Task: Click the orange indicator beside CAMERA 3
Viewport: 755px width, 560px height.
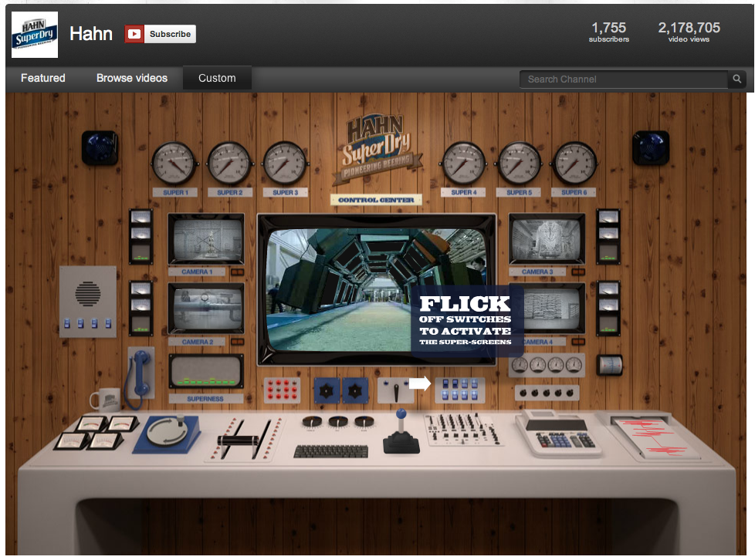Action: coord(578,272)
